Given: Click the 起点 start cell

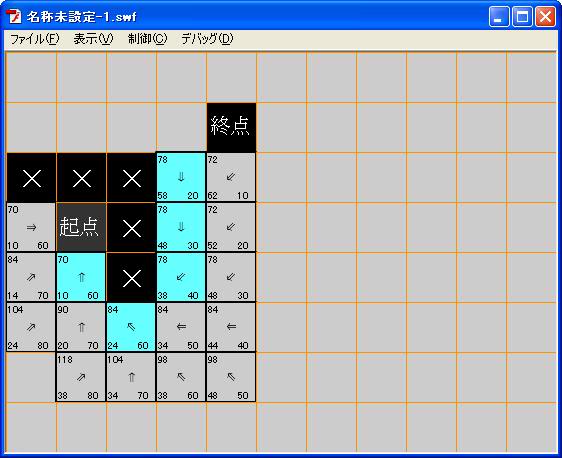Looking at the screenshot, I should coord(81,227).
